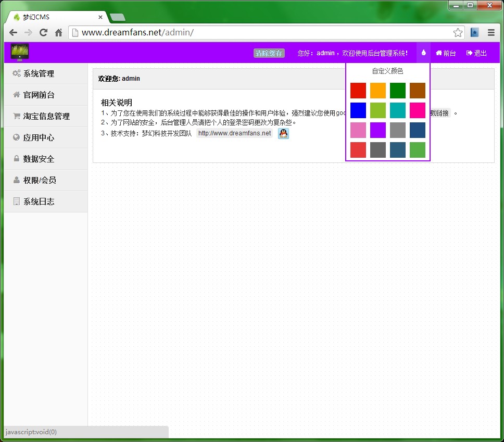Select the dark gray color swatch
Viewport: 504px width, 442px height.
[x=378, y=150]
